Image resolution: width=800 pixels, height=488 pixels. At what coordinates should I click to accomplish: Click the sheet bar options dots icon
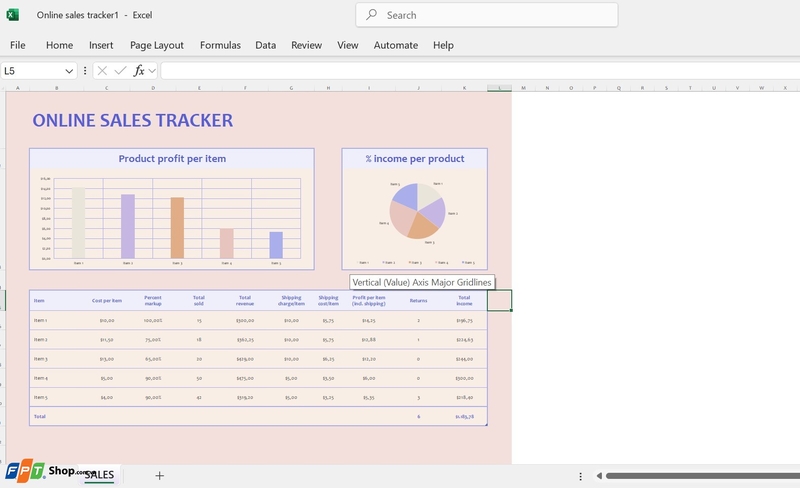click(580, 476)
